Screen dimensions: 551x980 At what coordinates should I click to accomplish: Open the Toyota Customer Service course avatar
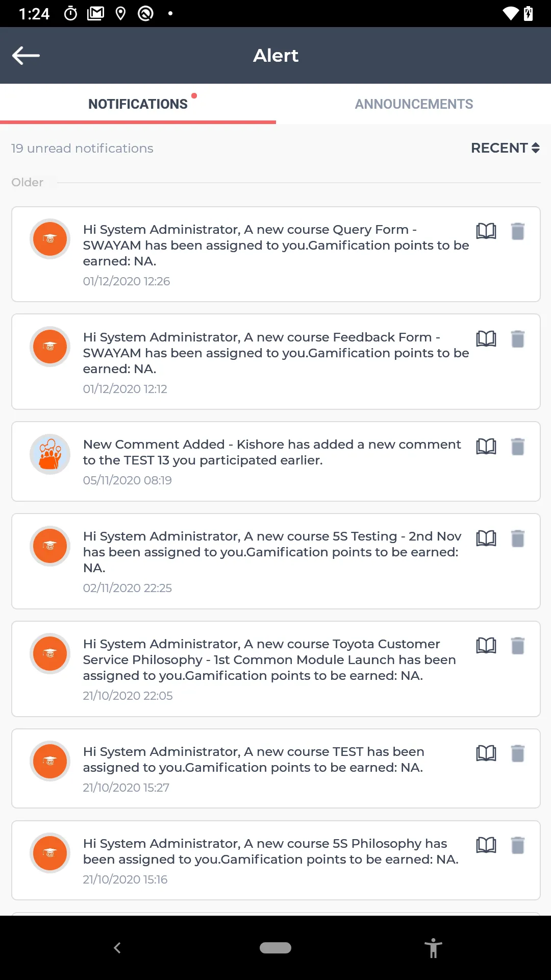pos(49,653)
